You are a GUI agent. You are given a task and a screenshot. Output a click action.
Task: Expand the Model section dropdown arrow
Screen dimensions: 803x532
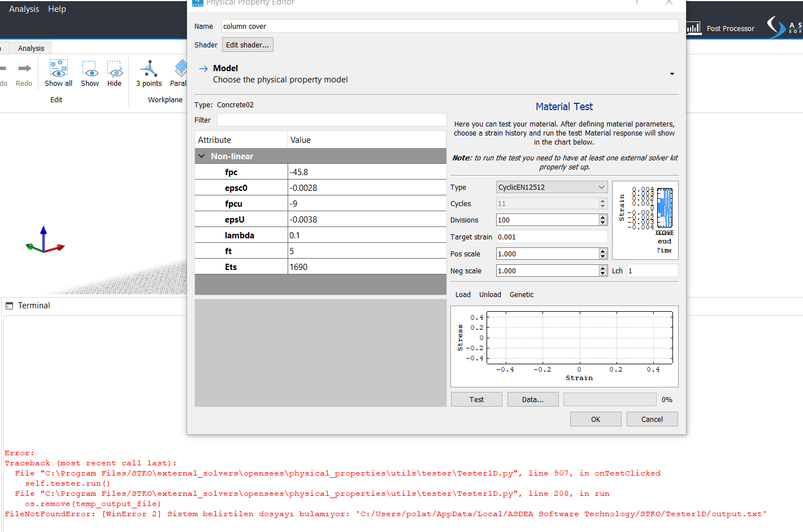coord(672,74)
